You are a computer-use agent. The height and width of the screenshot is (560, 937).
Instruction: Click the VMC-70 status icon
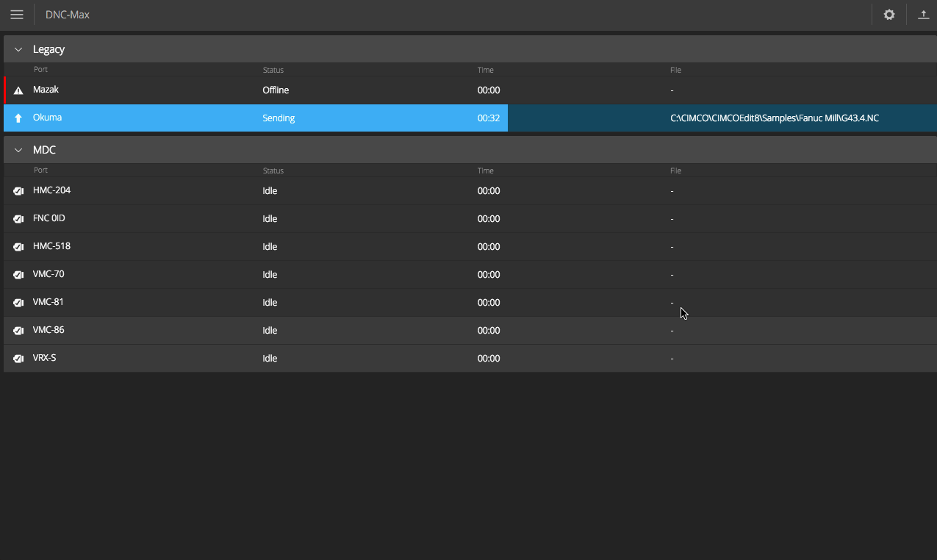point(18,275)
